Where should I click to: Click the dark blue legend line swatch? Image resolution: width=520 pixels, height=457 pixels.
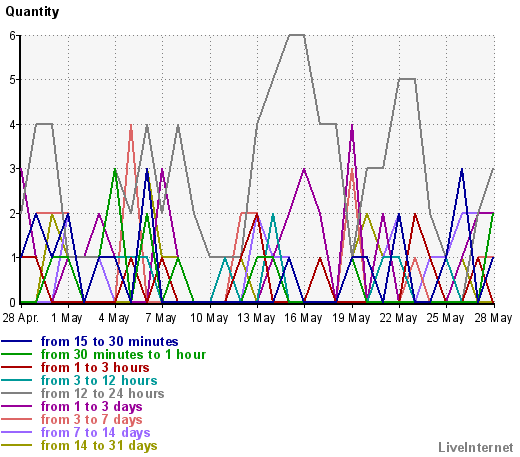(x=16, y=341)
